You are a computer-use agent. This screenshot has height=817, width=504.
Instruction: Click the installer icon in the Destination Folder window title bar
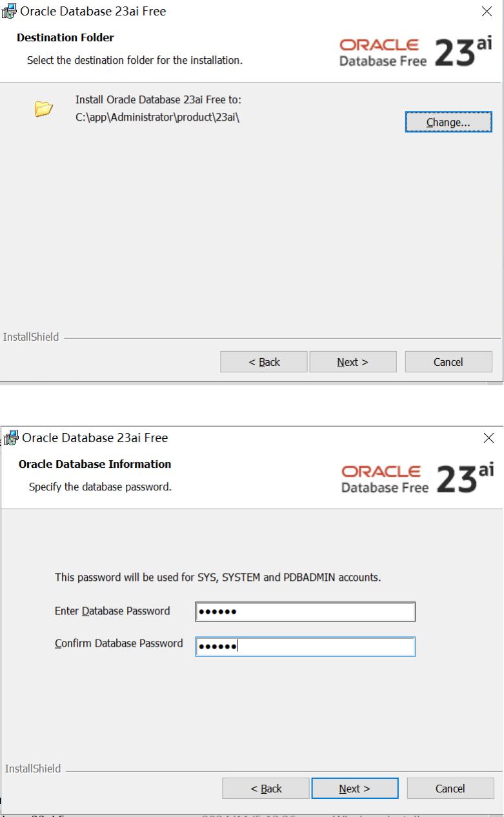10,12
